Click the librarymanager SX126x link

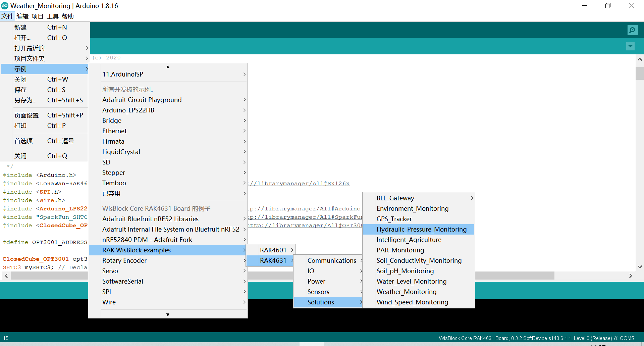pyautogui.click(x=299, y=184)
